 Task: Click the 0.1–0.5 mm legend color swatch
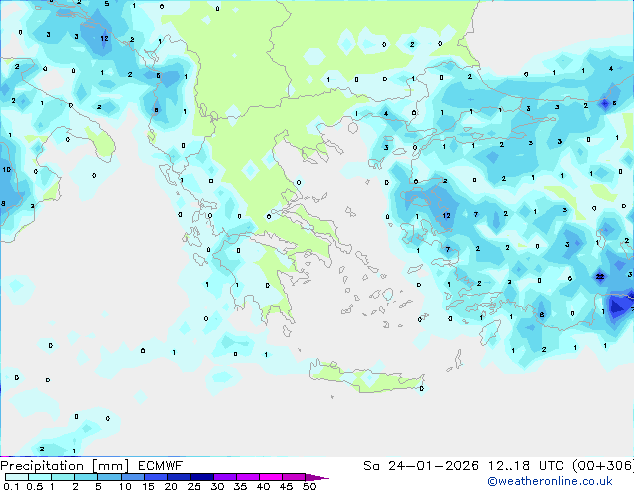pyautogui.click(x=17, y=477)
